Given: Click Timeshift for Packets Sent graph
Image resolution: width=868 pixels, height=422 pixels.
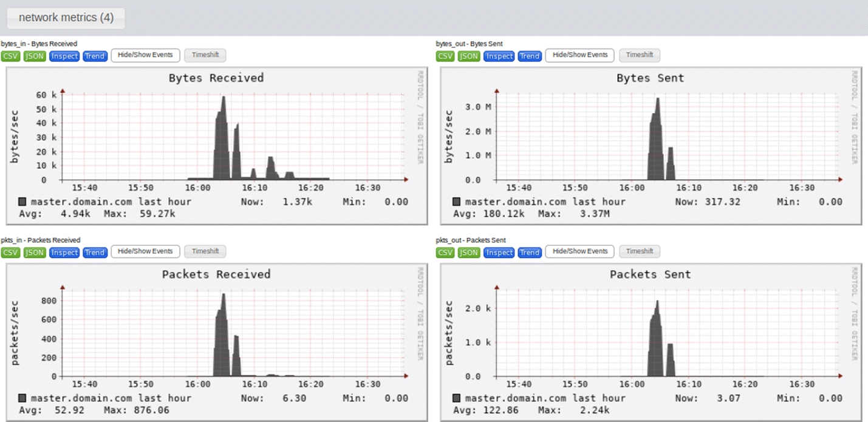Looking at the screenshot, I should point(640,251).
